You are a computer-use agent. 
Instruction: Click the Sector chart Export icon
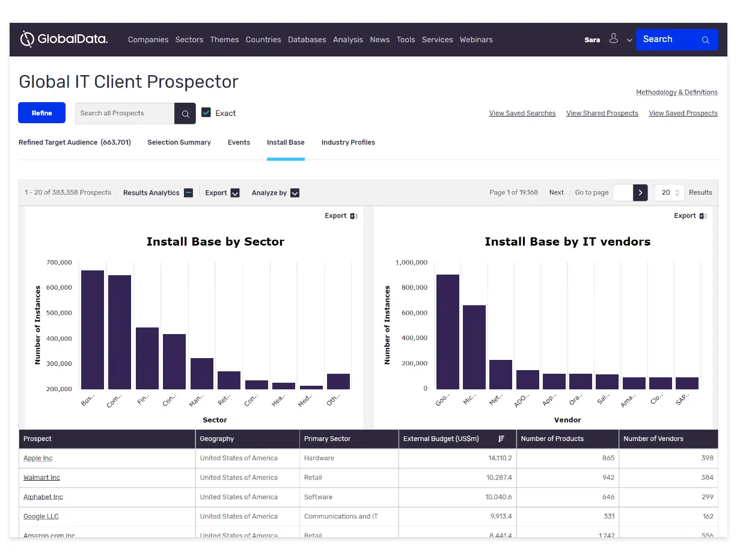click(x=353, y=216)
